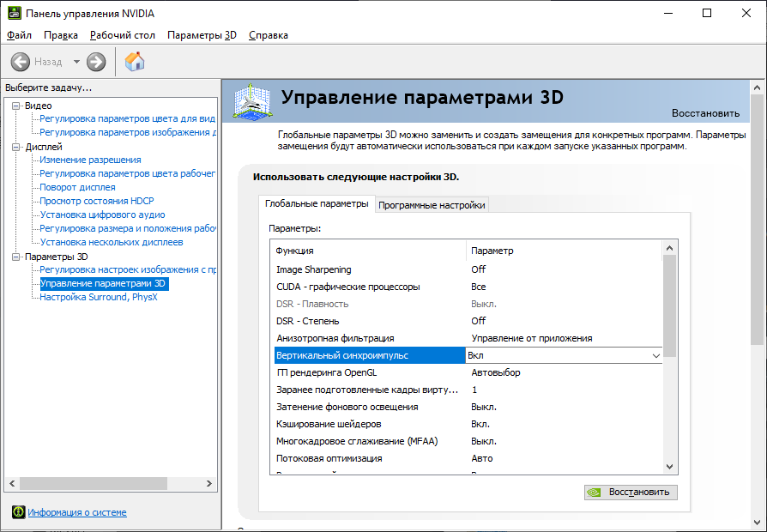
Task: Open the Рабочий стол menu
Action: 123,35
